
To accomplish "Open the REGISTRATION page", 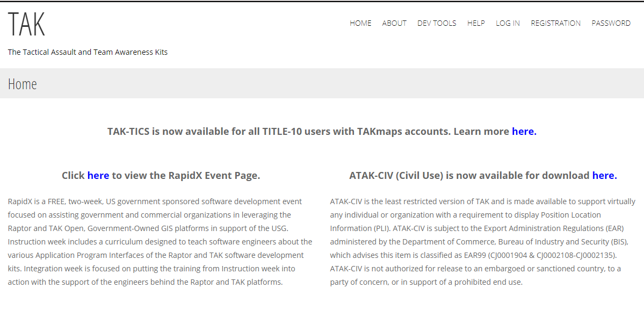I will coord(555,23).
